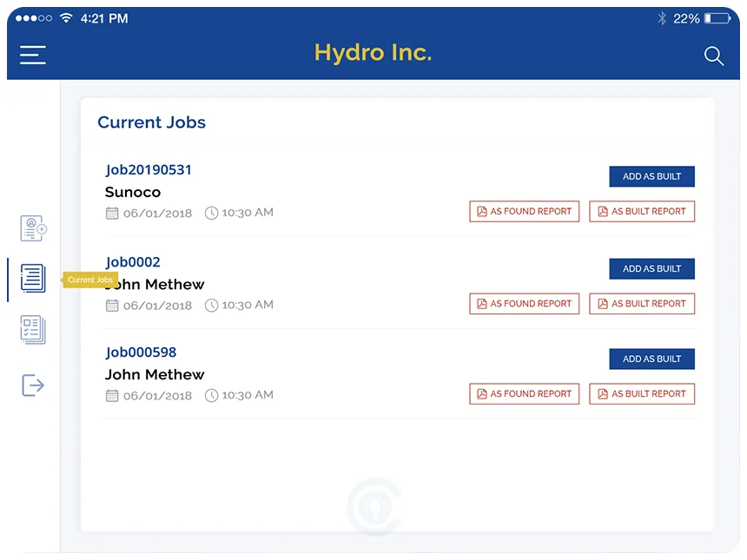747x560 pixels.
Task: Select the add new job sidebar icon
Action: pyautogui.click(x=32, y=227)
